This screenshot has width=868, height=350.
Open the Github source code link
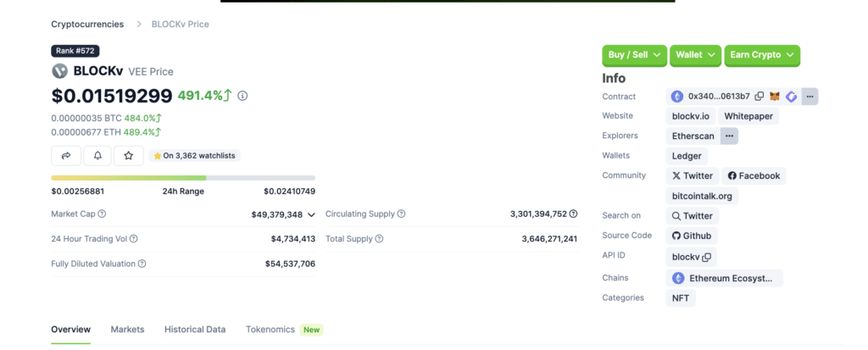click(x=692, y=236)
